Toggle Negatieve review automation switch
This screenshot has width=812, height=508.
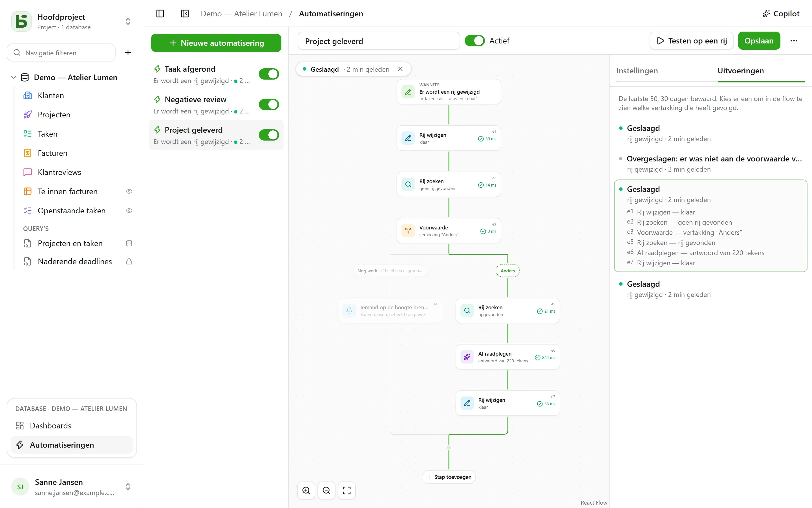[269, 104]
